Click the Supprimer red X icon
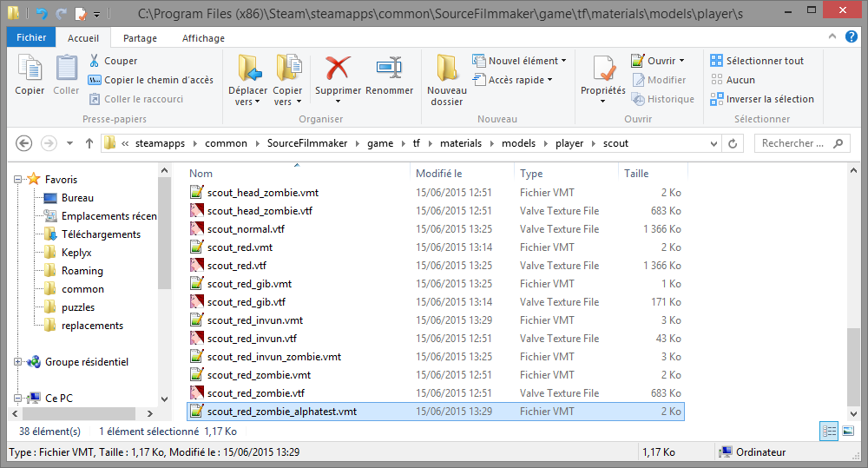The height and width of the screenshot is (468, 868). [338, 68]
